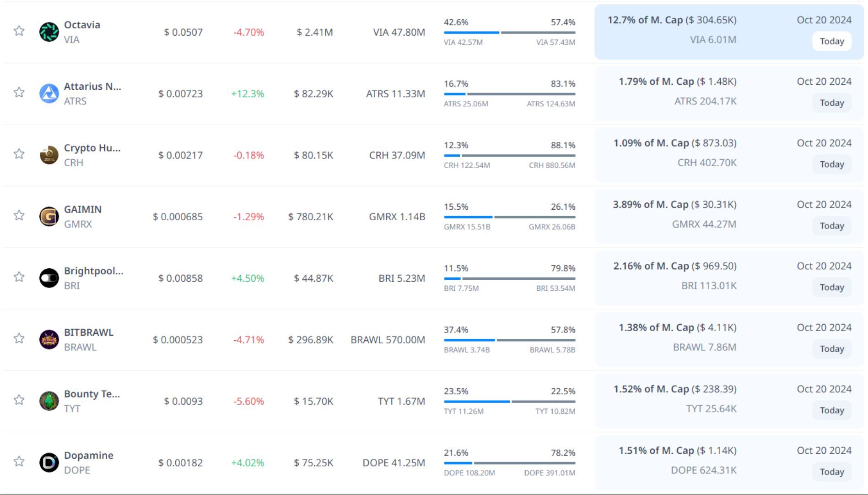Viewport: 868px width, 495px height.
Task: Click the Today badge in Dopamine row
Action: pyautogui.click(x=831, y=472)
